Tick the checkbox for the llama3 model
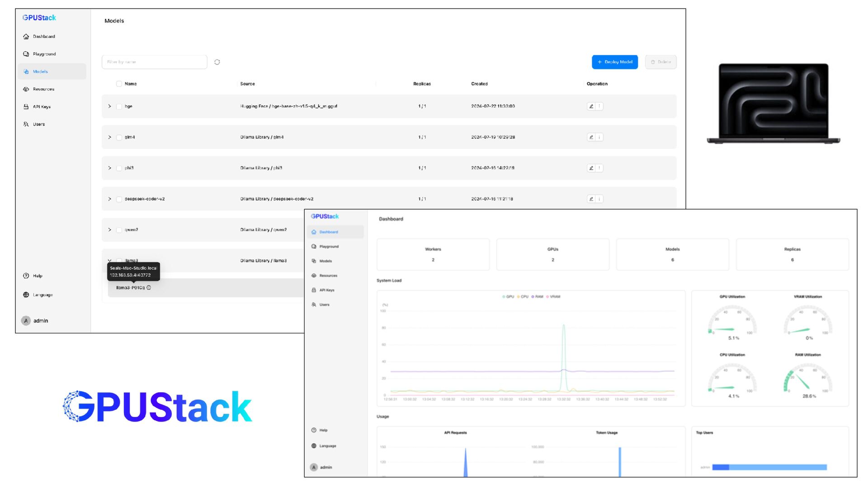Viewport: 868px width, 488px height. coord(119,260)
